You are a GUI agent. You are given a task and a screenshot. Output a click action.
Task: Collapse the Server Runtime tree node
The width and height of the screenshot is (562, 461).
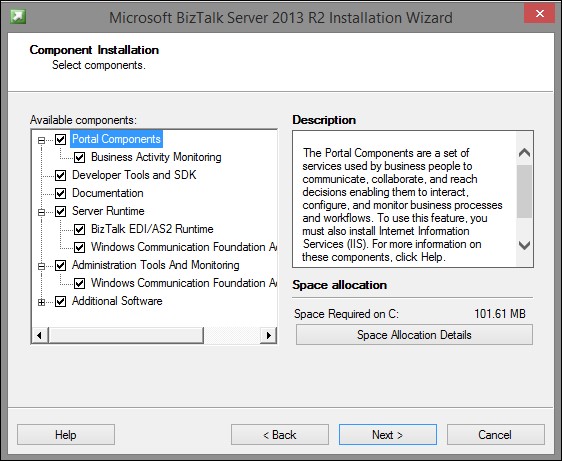click(x=42, y=212)
